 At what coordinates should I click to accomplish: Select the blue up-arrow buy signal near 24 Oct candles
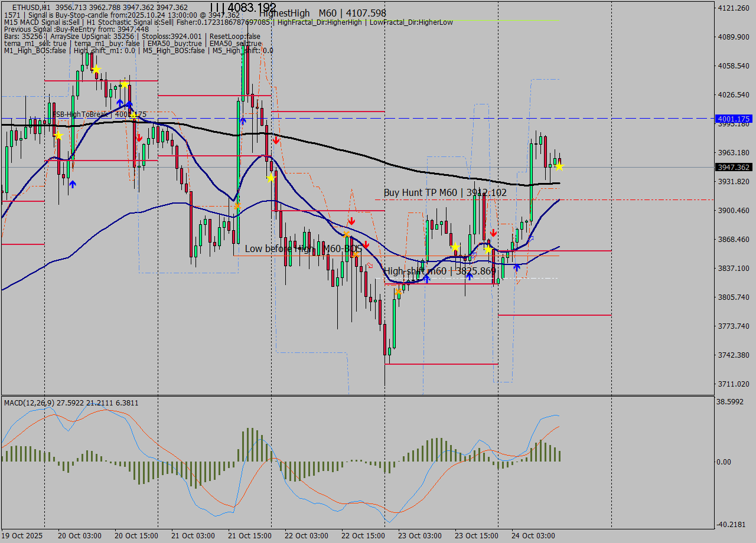pyautogui.click(x=517, y=269)
